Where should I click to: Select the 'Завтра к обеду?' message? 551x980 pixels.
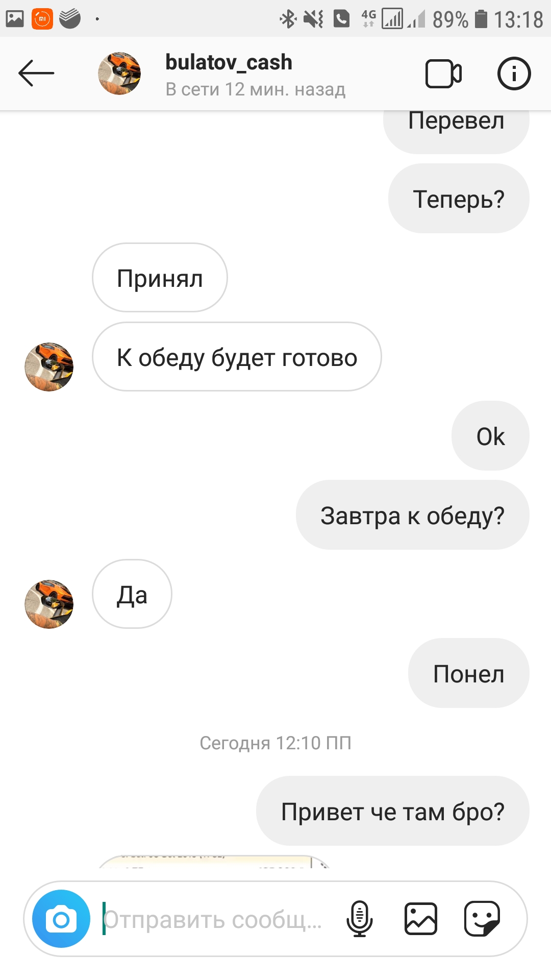(413, 514)
